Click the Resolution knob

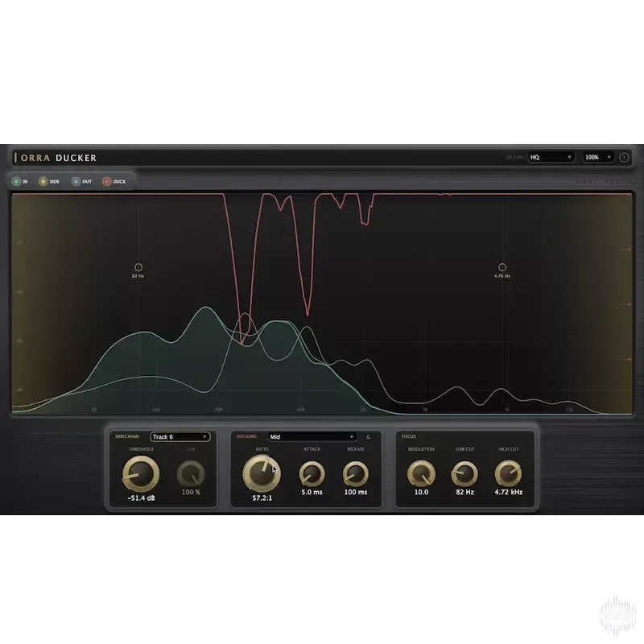[x=421, y=473]
